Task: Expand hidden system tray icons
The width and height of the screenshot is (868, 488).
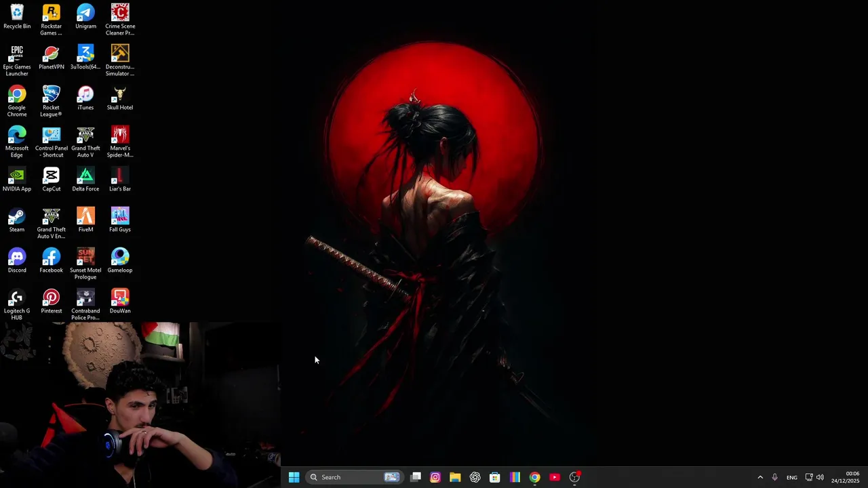Action: tap(760, 477)
